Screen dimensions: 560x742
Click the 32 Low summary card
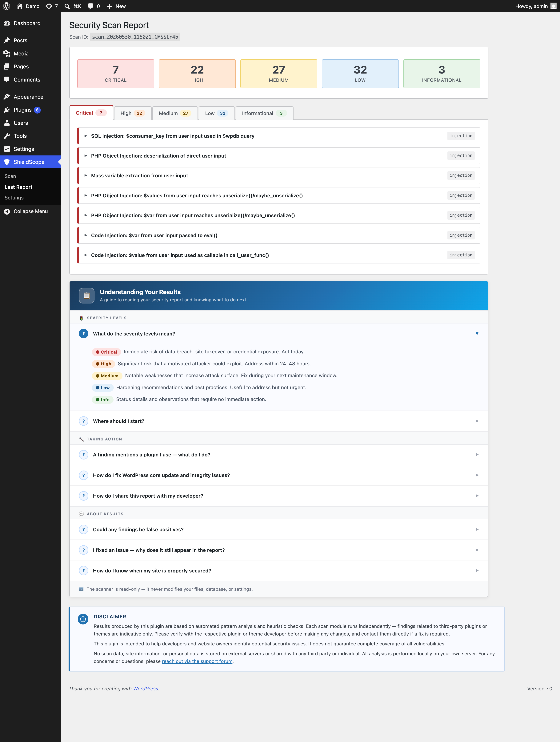[360, 74]
